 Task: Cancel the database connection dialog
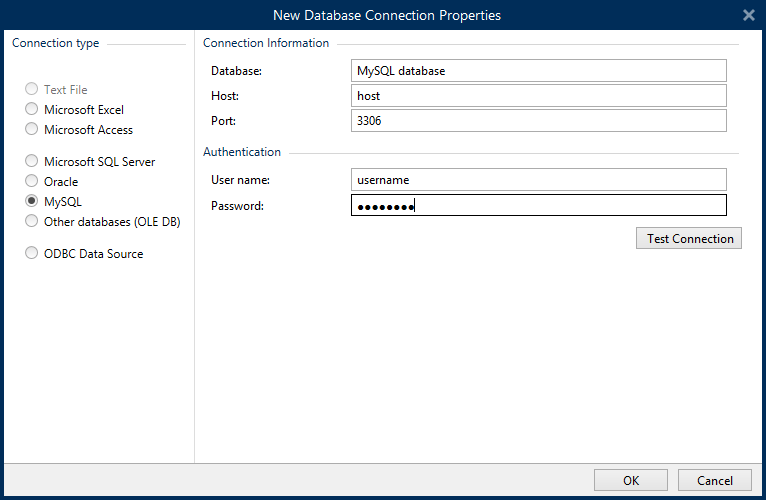pos(714,480)
